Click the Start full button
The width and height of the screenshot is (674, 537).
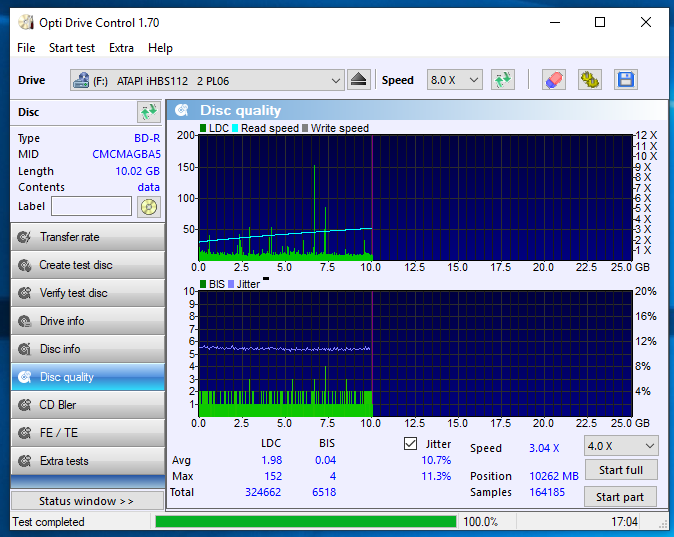coord(621,470)
